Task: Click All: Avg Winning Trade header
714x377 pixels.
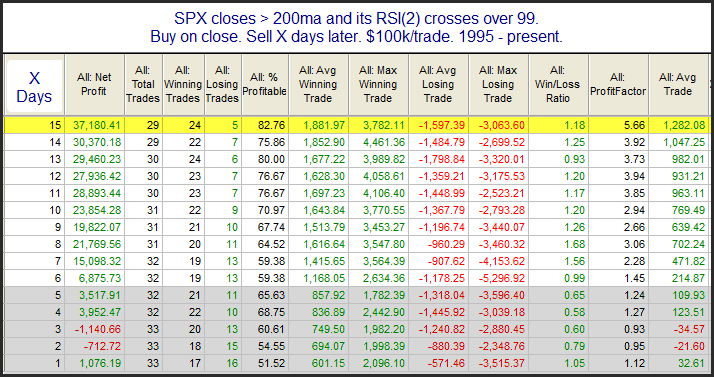Action: (318, 85)
